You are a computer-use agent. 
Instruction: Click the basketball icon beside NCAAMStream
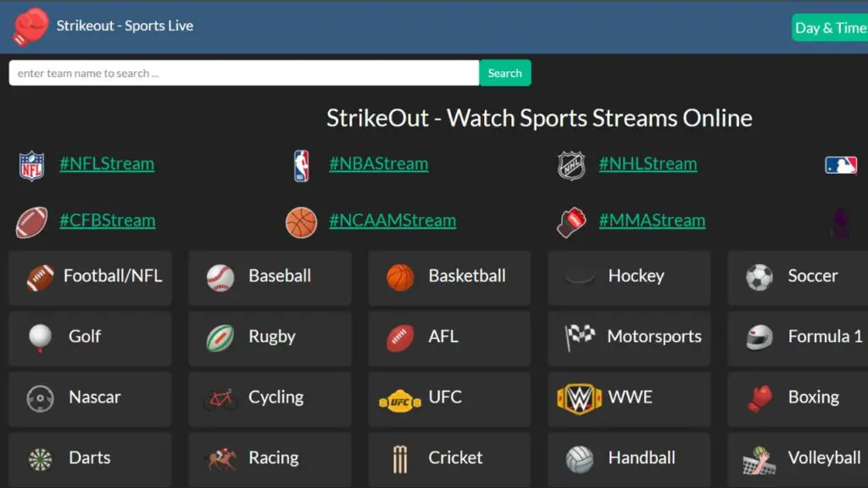tap(302, 222)
